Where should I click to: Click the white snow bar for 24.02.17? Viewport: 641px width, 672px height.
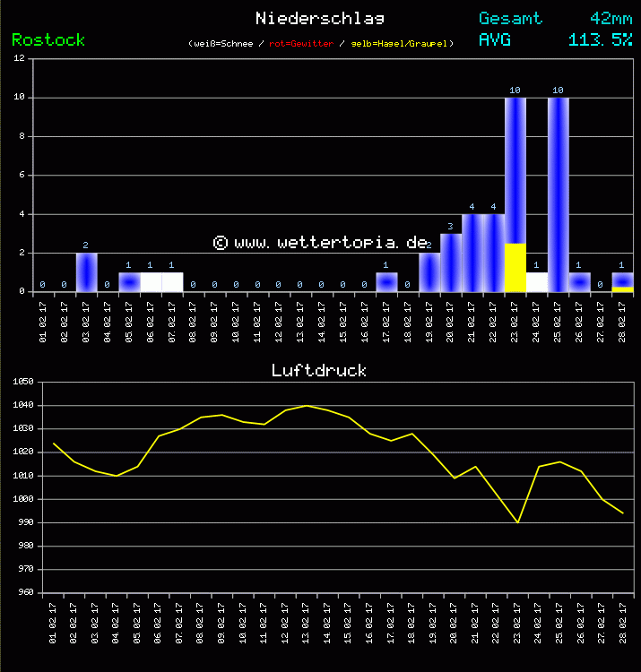click(536, 282)
